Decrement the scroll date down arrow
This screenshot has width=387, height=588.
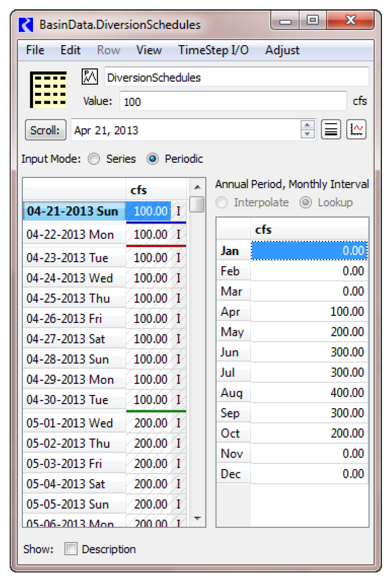tap(307, 134)
